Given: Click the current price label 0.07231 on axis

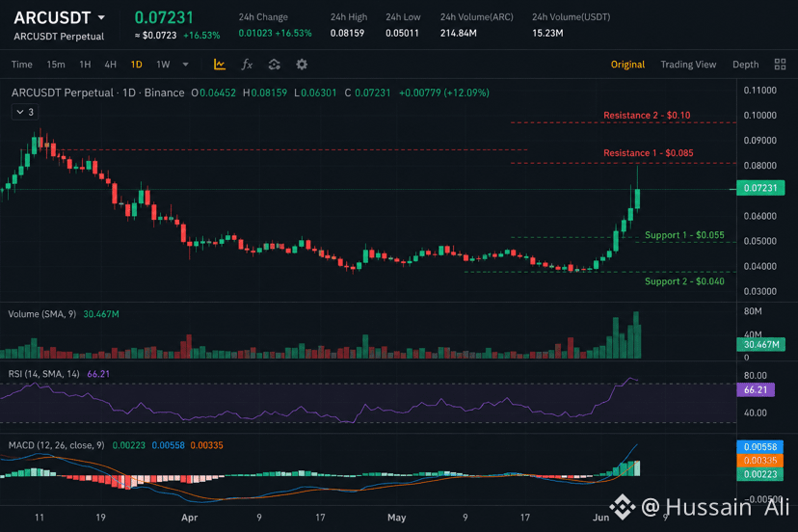Looking at the screenshot, I should [760, 188].
